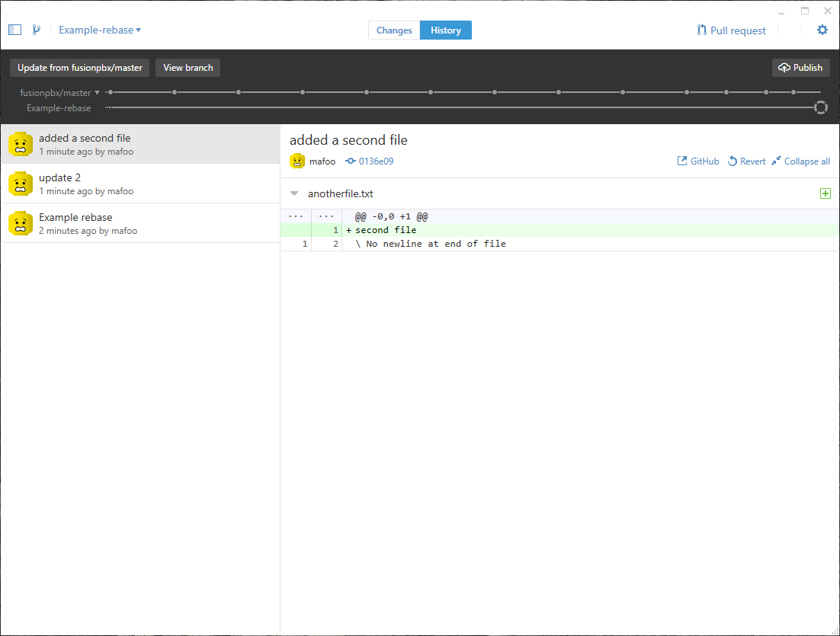Select the 'update 2' commit

[x=140, y=184]
